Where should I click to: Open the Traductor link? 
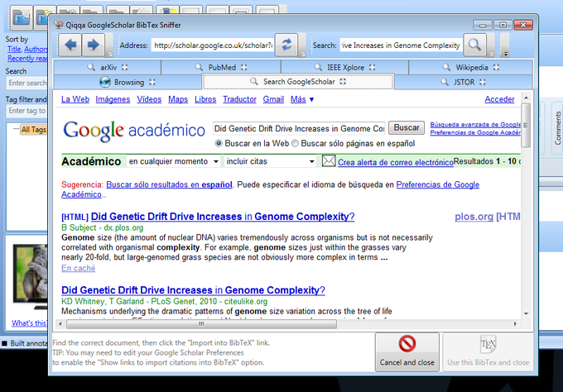click(x=239, y=99)
